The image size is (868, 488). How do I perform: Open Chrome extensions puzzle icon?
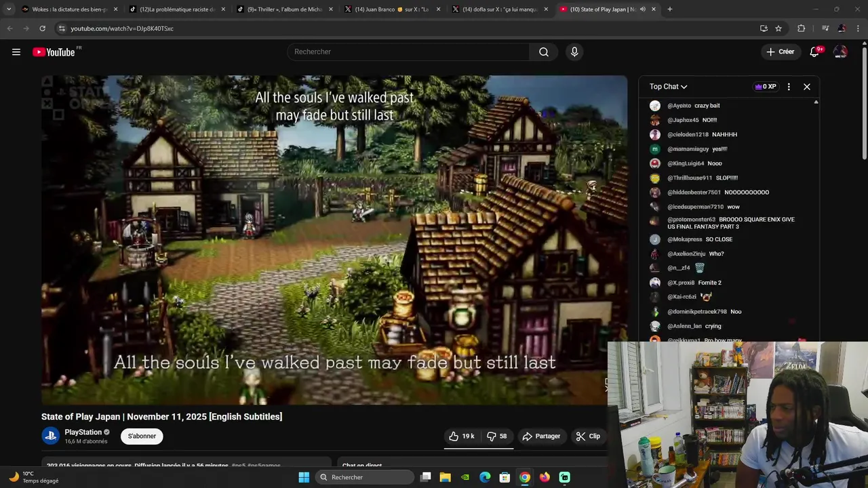point(801,28)
